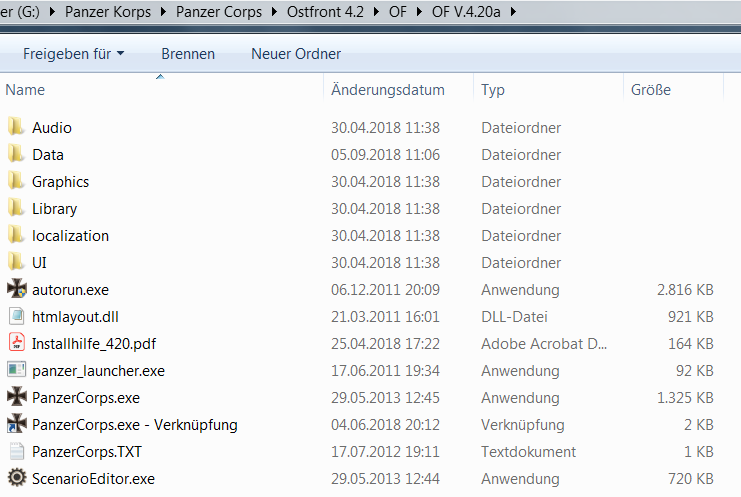Click the Brennen toolbar button
Screen dimensions: 741x497
click(x=188, y=54)
